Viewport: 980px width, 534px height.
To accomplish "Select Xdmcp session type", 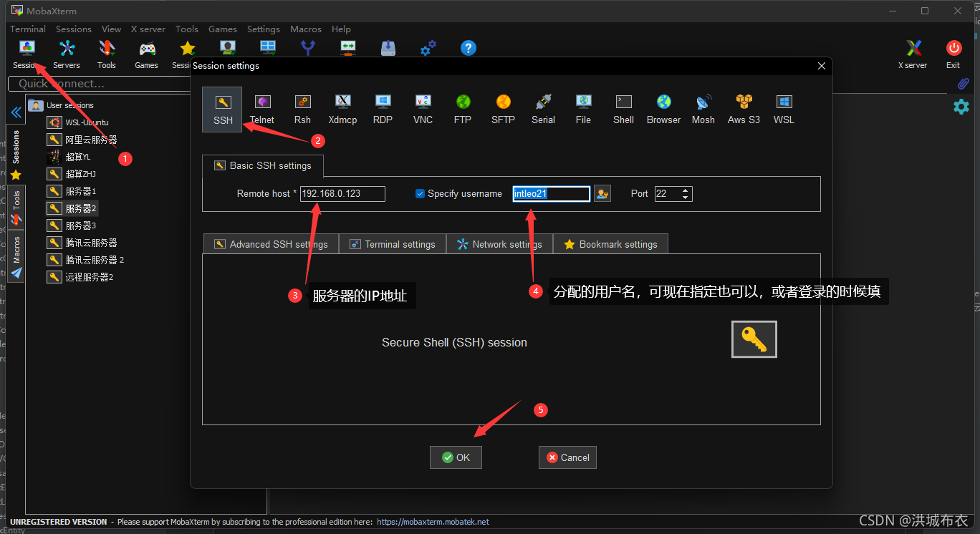I will click(342, 110).
